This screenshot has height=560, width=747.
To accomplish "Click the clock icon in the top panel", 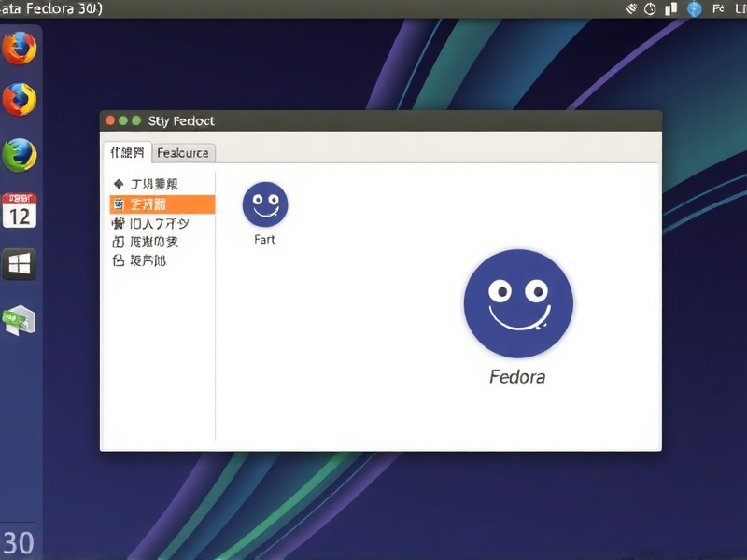I will click(650, 8).
